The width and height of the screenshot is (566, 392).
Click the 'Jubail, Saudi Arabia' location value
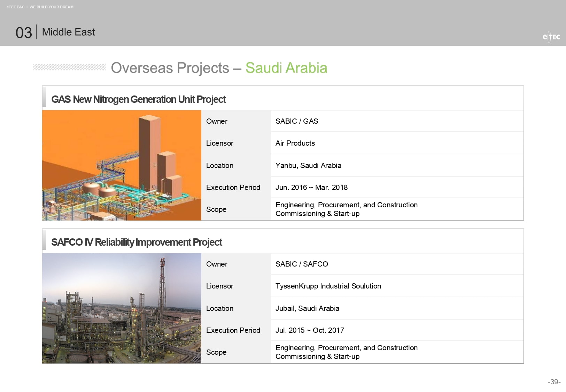click(x=307, y=308)
